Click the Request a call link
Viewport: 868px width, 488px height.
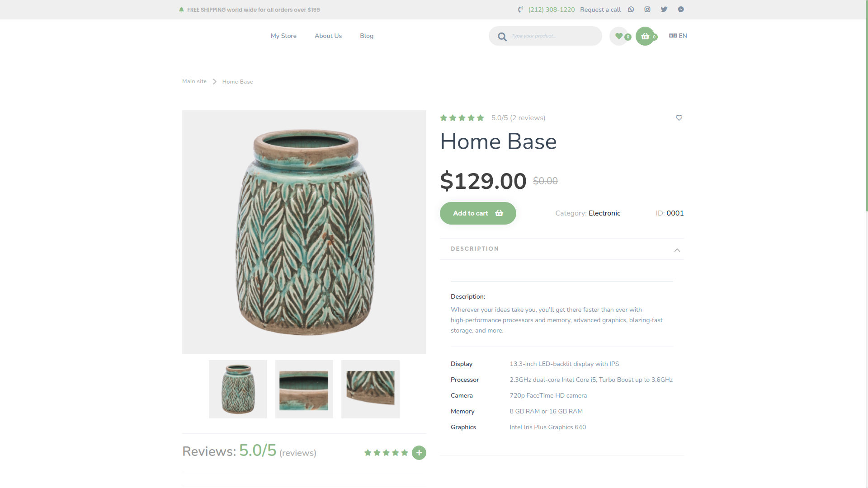click(600, 9)
